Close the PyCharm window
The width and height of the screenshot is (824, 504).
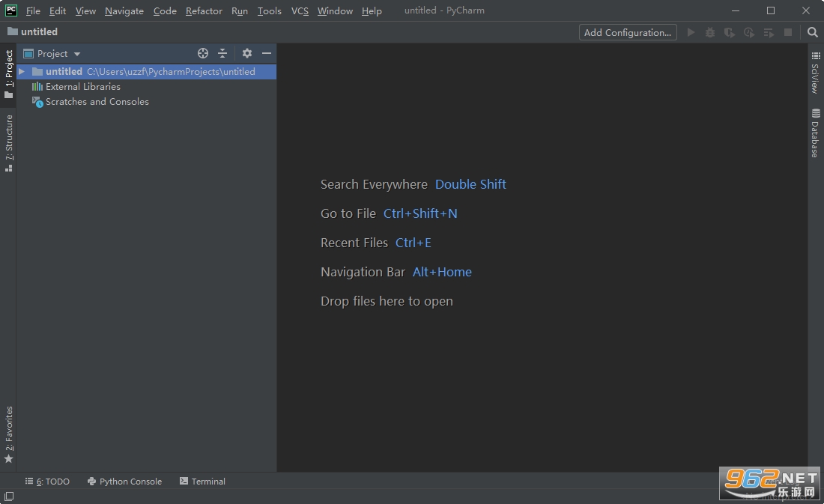(x=806, y=10)
